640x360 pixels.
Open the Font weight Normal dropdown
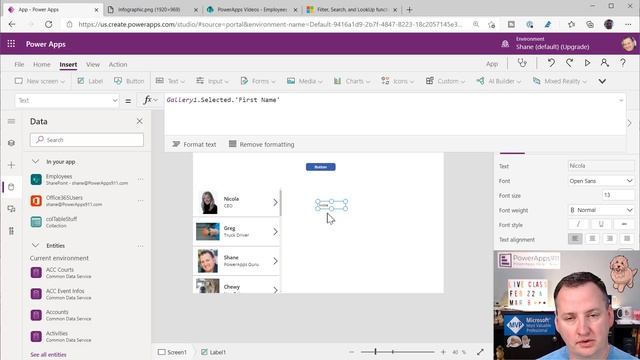pyautogui.click(x=601, y=210)
